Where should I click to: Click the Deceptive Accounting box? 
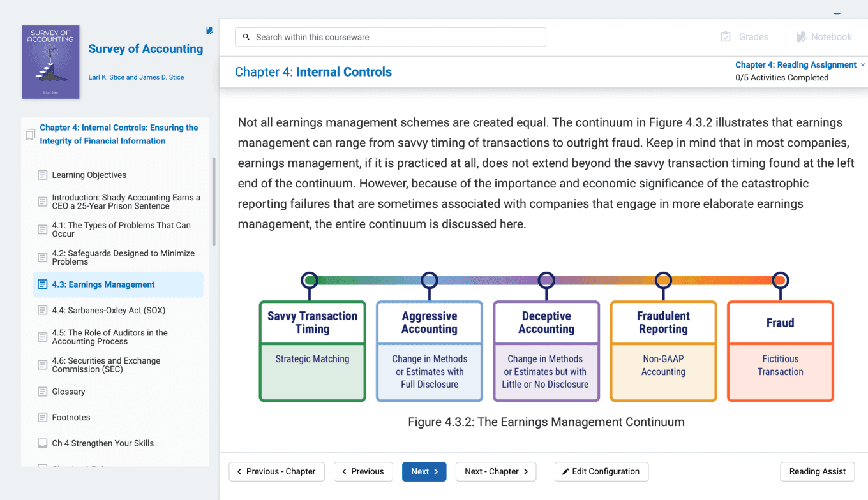point(546,351)
